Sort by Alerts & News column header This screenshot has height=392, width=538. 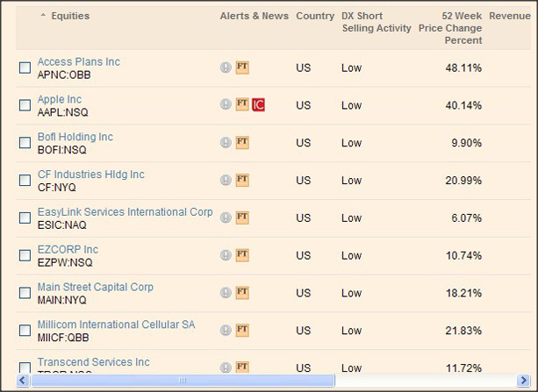tap(255, 16)
